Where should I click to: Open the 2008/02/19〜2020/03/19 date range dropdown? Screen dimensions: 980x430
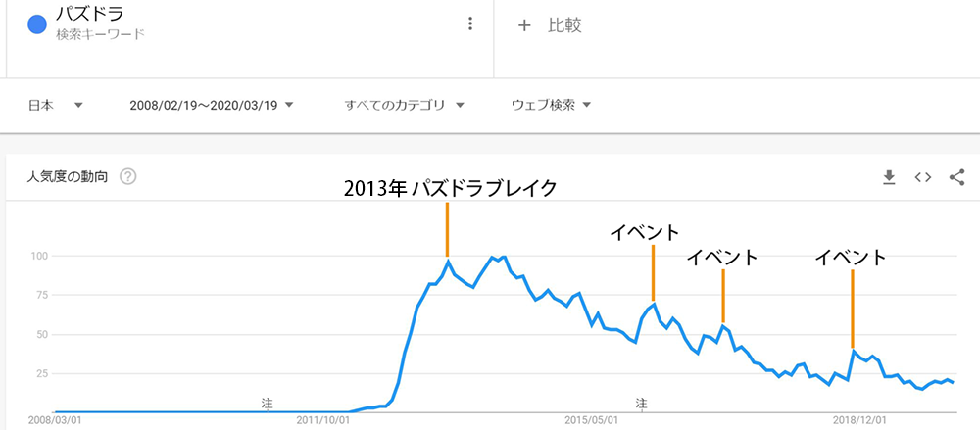pyautogui.click(x=212, y=106)
